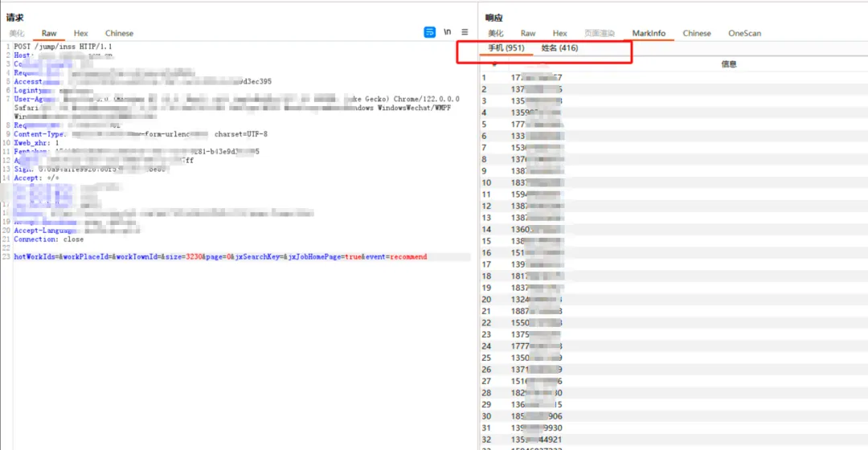Select the request 美化 tab

[17, 33]
